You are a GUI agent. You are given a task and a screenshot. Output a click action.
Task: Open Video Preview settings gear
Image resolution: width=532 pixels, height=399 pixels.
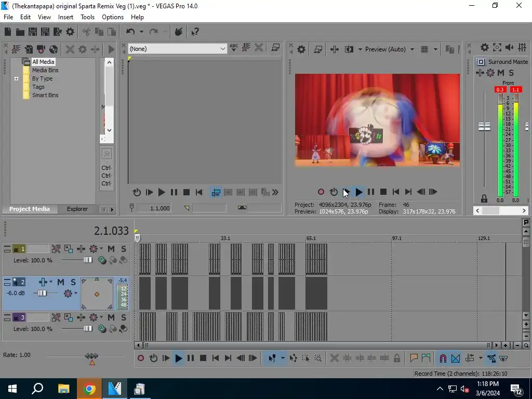301,49
